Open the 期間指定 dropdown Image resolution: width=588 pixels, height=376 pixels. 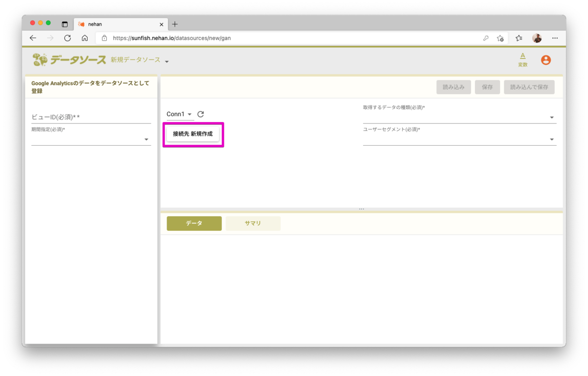click(x=146, y=139)
